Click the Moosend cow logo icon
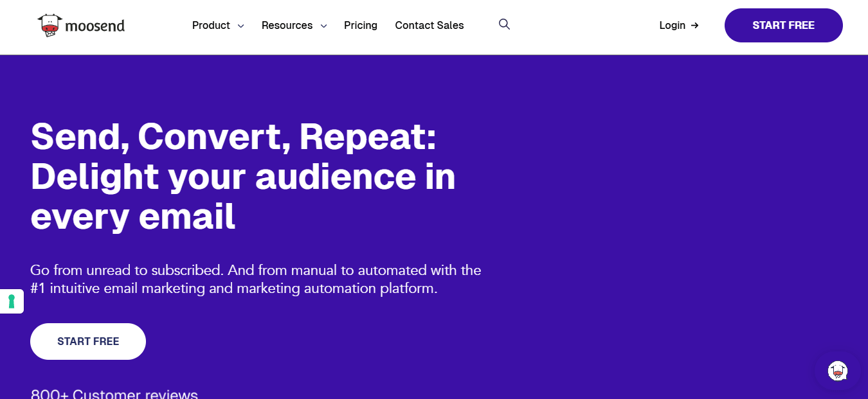 pyautogui.click(x=50, y=25)
